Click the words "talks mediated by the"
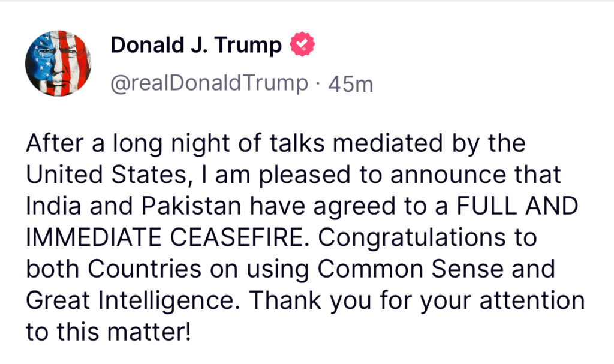 [x=398, y=143]
